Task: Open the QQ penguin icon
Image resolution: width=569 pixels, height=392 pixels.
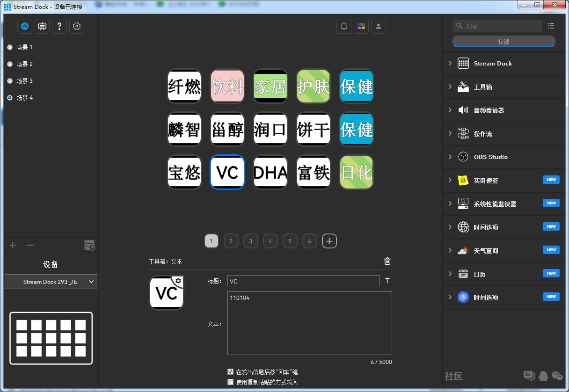Action: [x=543, y=376]
